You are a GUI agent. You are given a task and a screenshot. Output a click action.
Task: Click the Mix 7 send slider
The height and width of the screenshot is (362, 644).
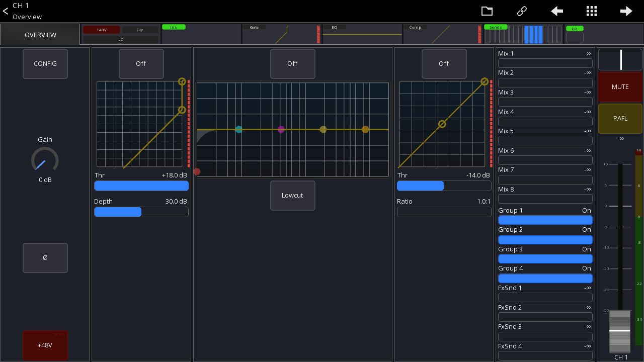545,179
